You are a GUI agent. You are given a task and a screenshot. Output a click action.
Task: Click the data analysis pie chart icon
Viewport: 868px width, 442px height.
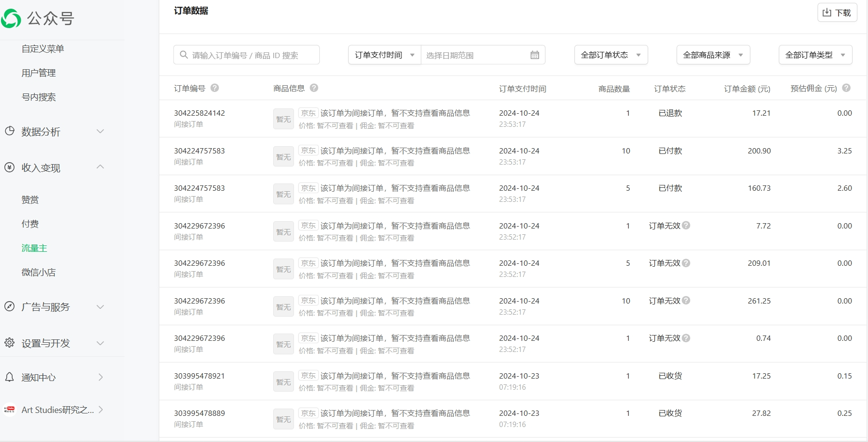click(9, 131)
